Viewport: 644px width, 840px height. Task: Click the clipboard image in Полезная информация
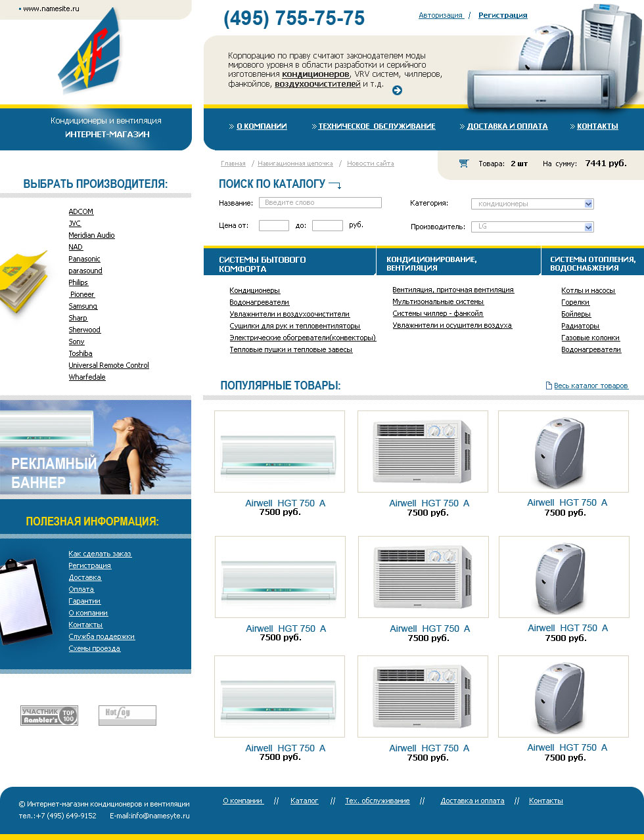pyautogui.click(x=25, y=601)
